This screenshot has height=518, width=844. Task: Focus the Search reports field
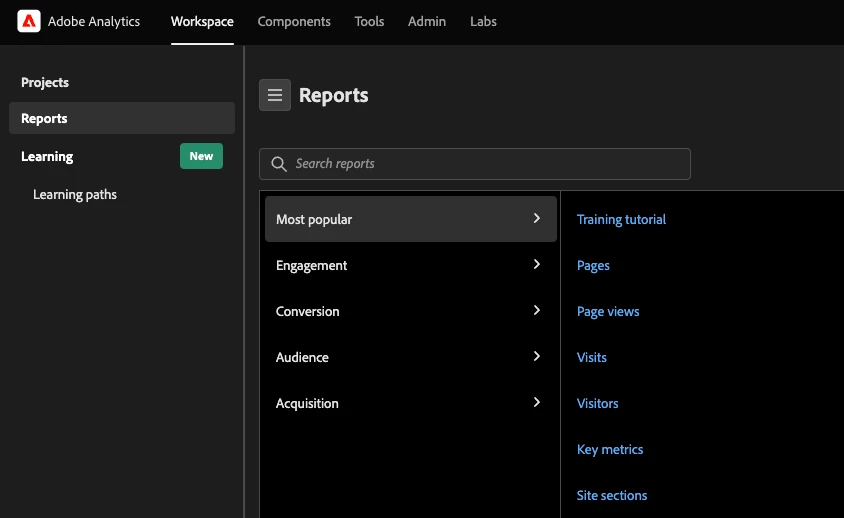(475, 164)
